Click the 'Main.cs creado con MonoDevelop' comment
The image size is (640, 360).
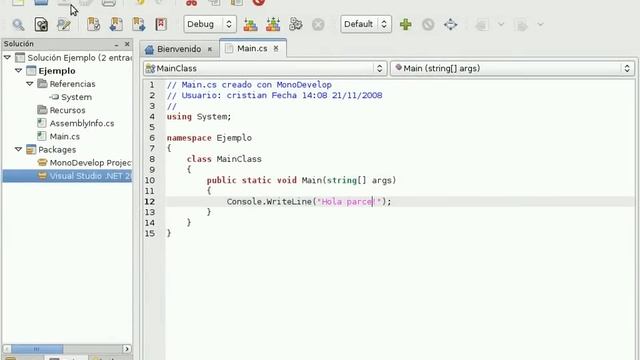tap(249, 84)
